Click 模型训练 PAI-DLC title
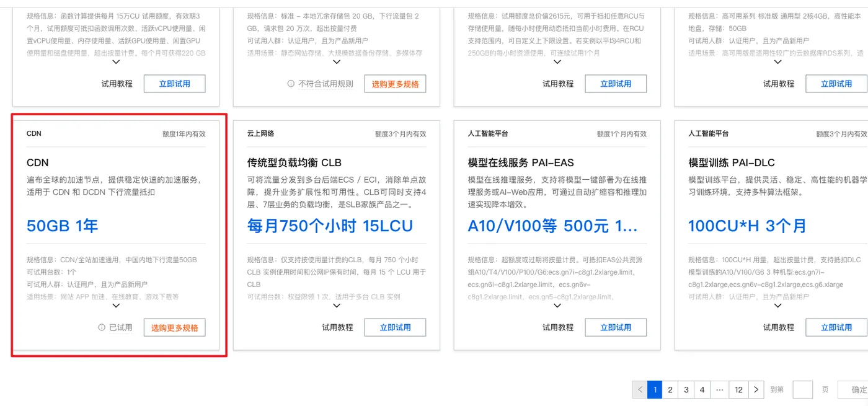868x406 pixels. tap(732, 163)
